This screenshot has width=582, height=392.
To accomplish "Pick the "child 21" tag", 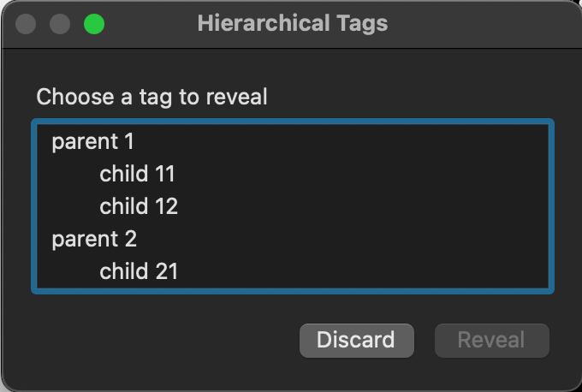I will point(138,271).
